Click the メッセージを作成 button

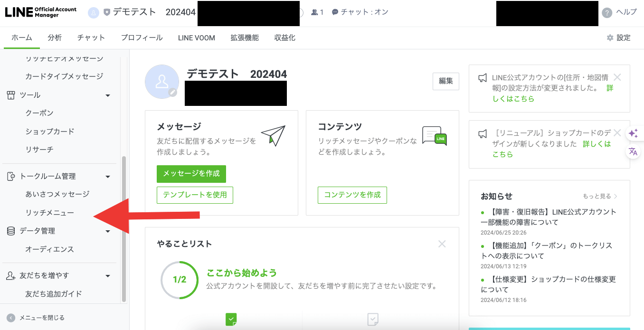click(x=191, y=174)
